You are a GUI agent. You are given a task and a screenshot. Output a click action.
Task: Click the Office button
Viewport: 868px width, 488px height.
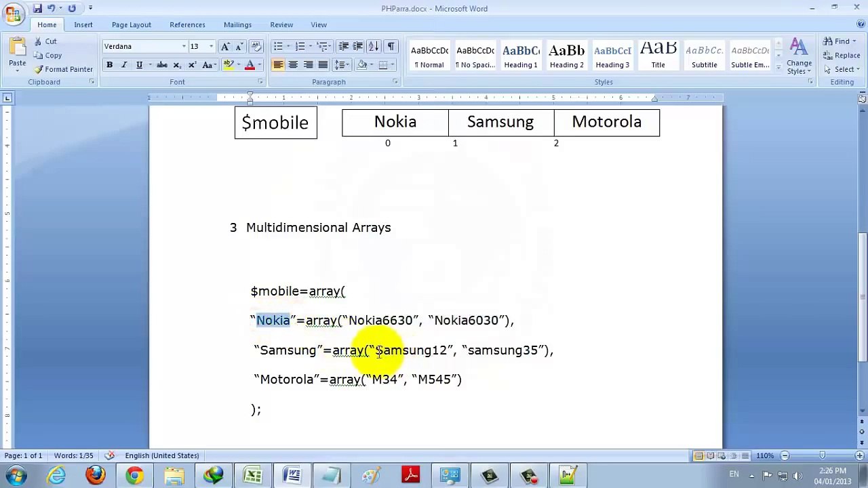tap(13, 13)
